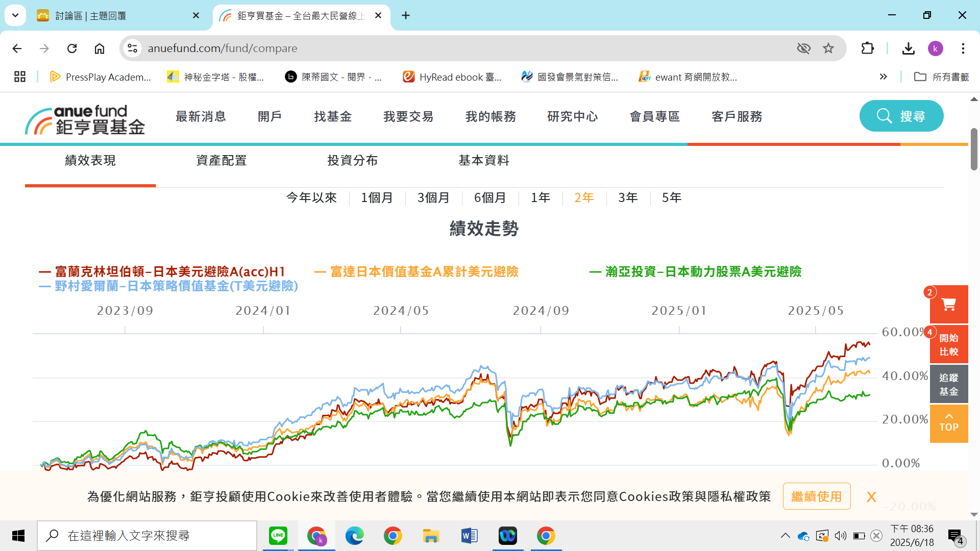Toggle 富蘭克林坦伯頓 日本美元避險 legend line
The width and height of the screenshot is (980, 551).
(x=161, y=272)
